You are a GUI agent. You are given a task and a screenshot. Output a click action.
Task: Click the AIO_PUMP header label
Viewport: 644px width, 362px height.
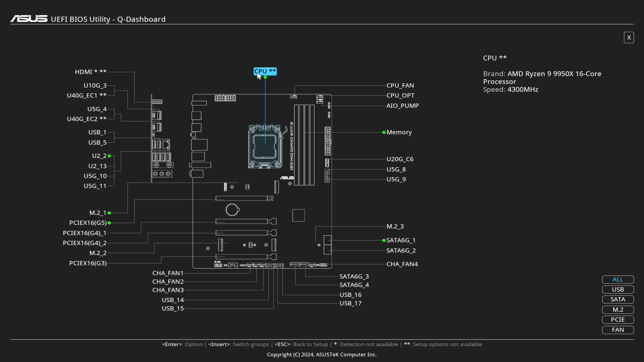[402, 106]
